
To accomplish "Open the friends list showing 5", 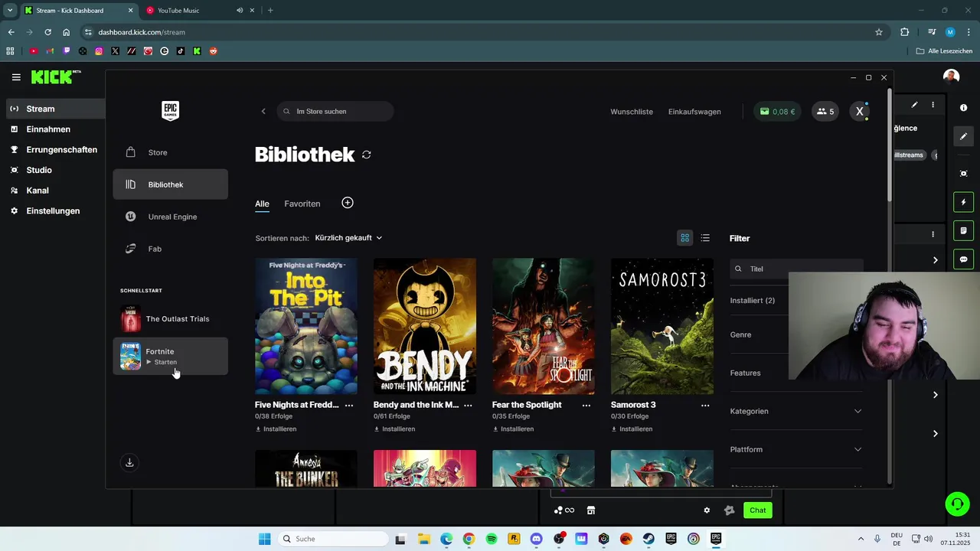I will pos(825,112).
